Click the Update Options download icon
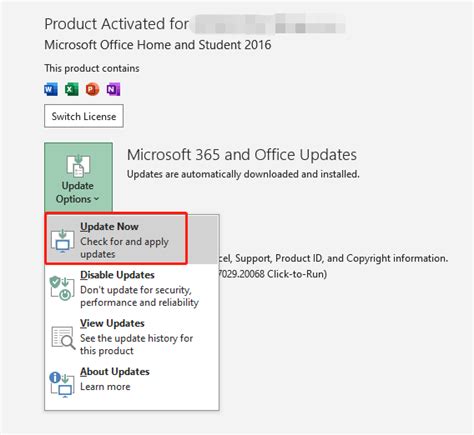 click(78, 165)
